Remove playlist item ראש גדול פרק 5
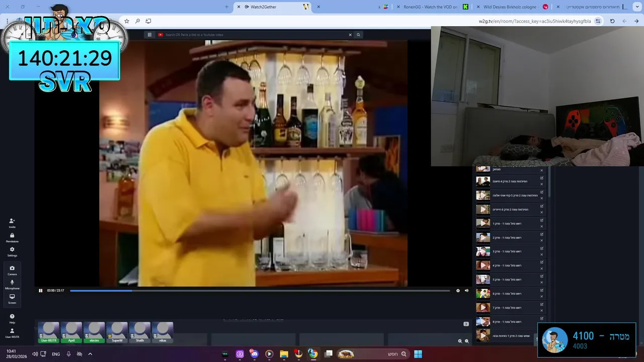 (x=542, y=283)
